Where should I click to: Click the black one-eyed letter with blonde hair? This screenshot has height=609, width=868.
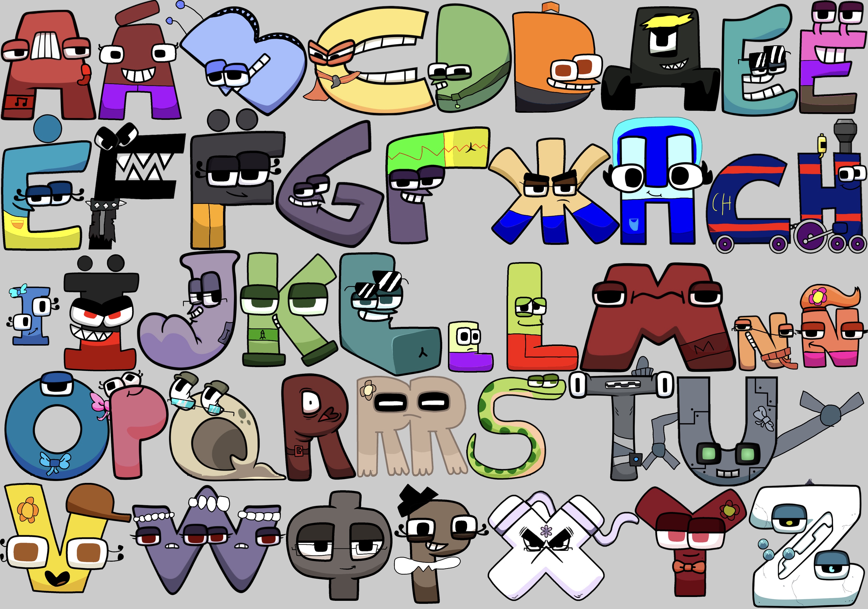[661, 59]
